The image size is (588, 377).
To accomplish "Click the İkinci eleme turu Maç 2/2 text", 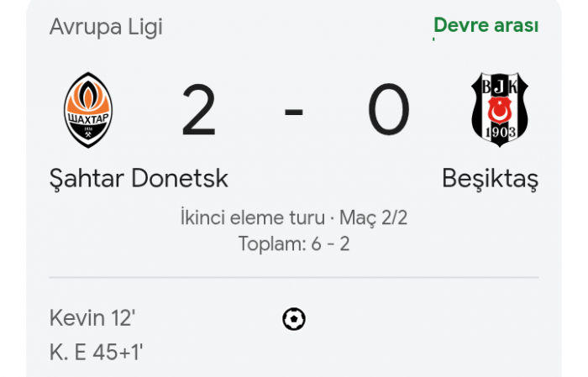I will 294,217.
